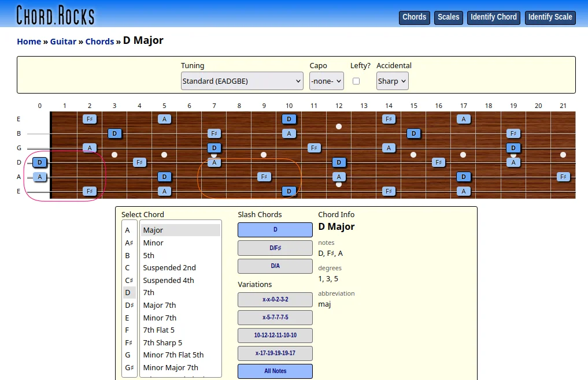Image resolution: width=588 pixels, height=380 pixels.
Task: Click F♯ note on G string fret 11
Action: [314, 148]
